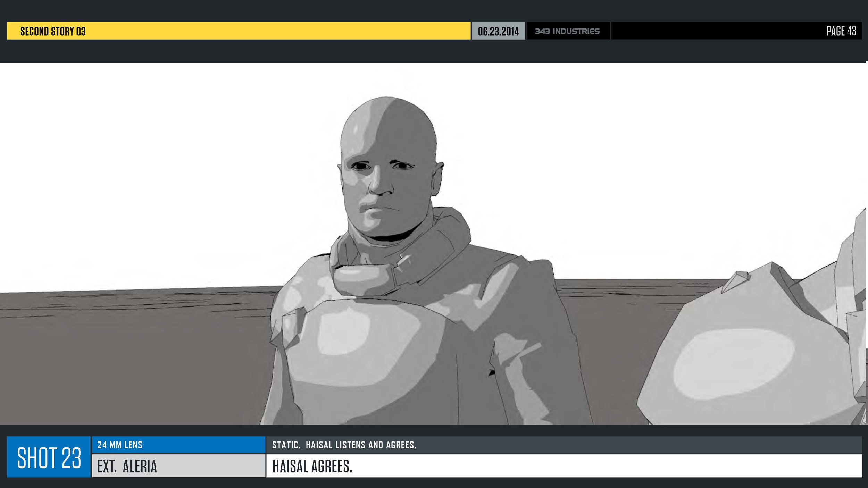
Task: Click the 24 MM LENS label
Action: pos(120,445)
